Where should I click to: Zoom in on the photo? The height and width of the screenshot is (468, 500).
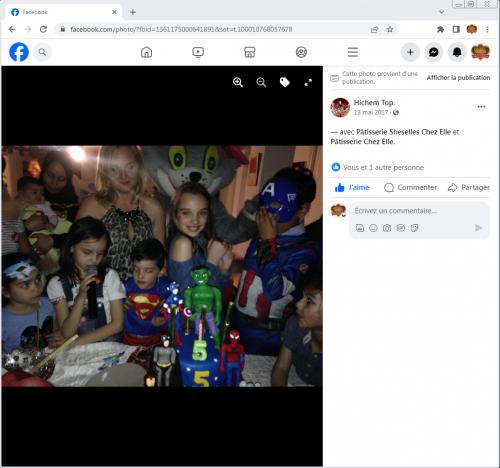click(x=238, y=82)
